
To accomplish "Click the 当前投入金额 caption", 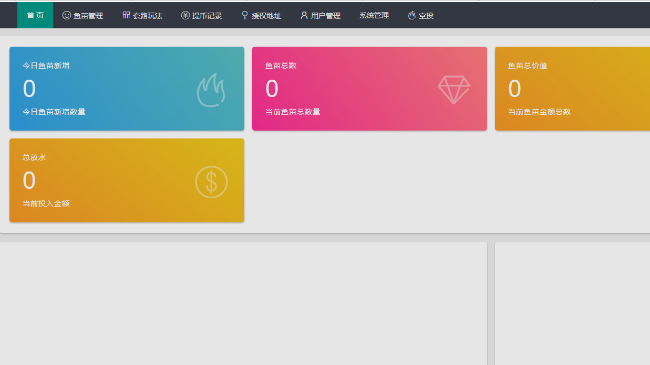I will pyautogui.click(x=46, y=203).
